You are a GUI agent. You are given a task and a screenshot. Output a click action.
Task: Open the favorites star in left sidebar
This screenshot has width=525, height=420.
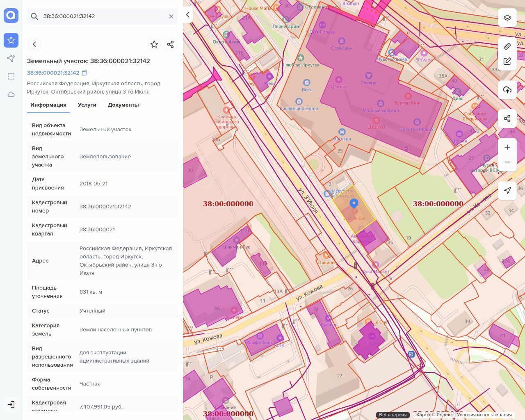click(x=11, y=40)
